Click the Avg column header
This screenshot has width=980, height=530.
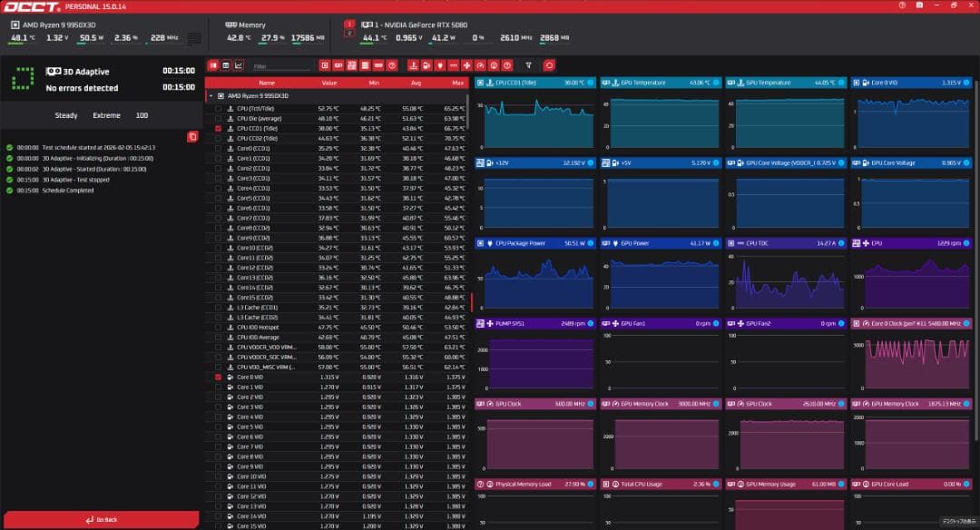click(x=416, y=83)
